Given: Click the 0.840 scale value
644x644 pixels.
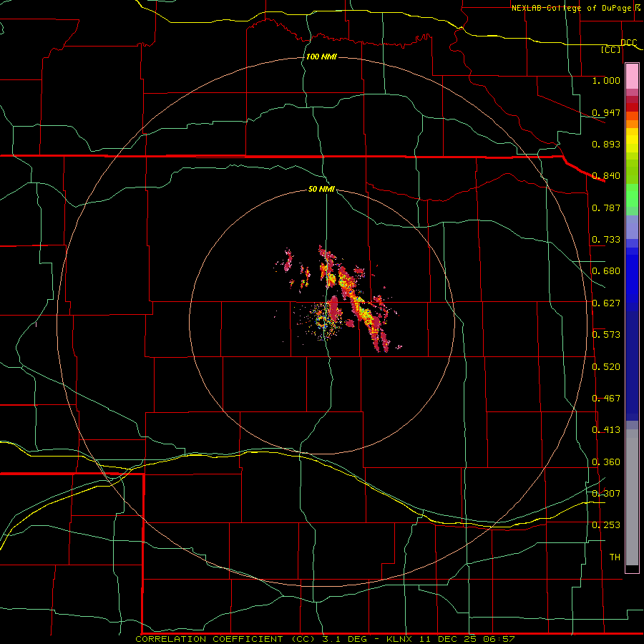Looking at the screenshot, I should pyautogui.click(x=606, y=176).
